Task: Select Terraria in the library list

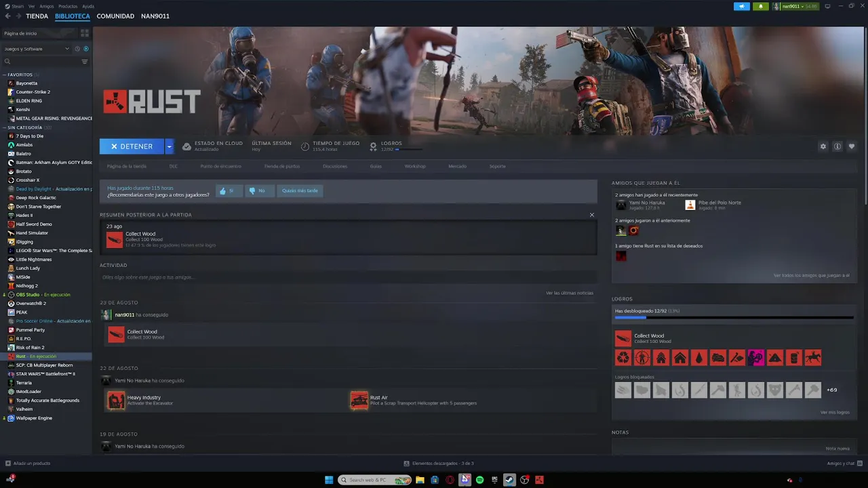Action: coord(24,383)
